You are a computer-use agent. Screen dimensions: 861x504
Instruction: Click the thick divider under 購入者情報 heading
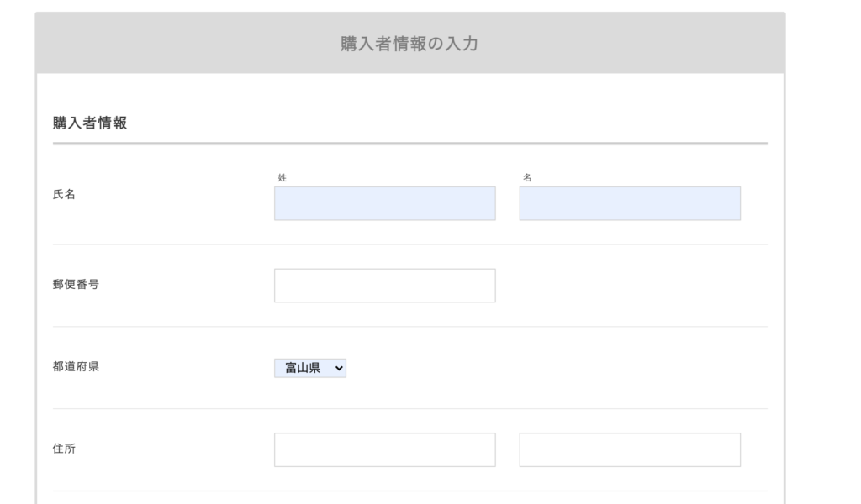[409, 144]
